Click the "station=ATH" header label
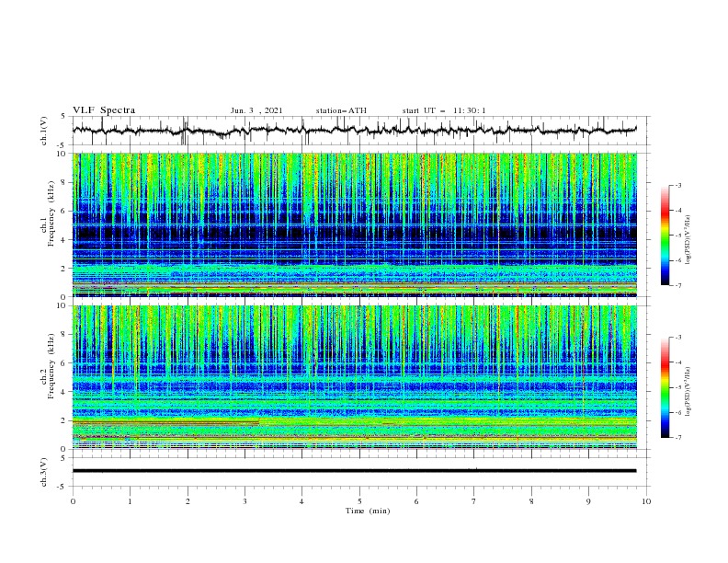Image resolution: width=728 pixels, height=563 pixels. [341, 110]
